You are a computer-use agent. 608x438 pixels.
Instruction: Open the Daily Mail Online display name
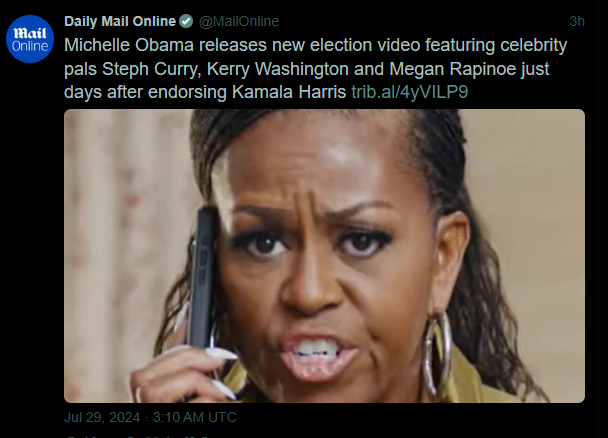tap(120, 21)
